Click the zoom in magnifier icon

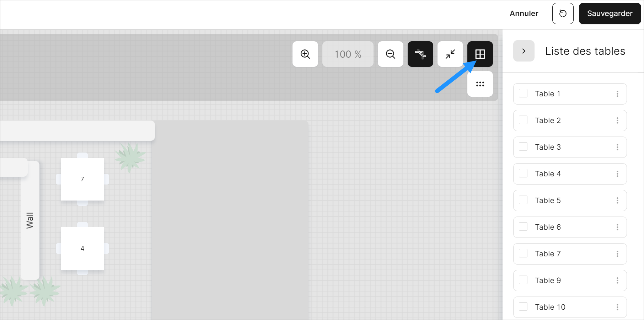[305, 54]
